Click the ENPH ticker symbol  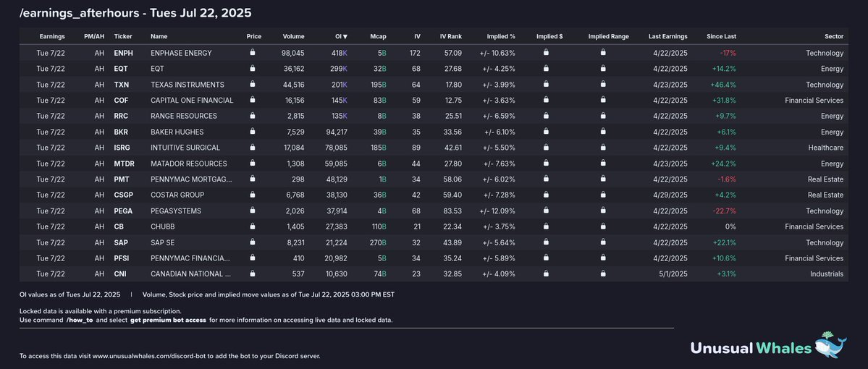(x=124, y=53)
